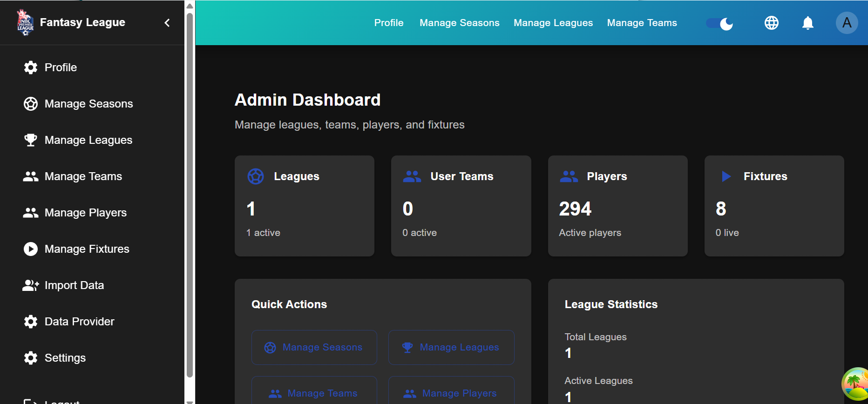Click the Manage Seasons soccer ball icon in sidebar
This screenshot has width=868, height=404.
pos(31,104)
